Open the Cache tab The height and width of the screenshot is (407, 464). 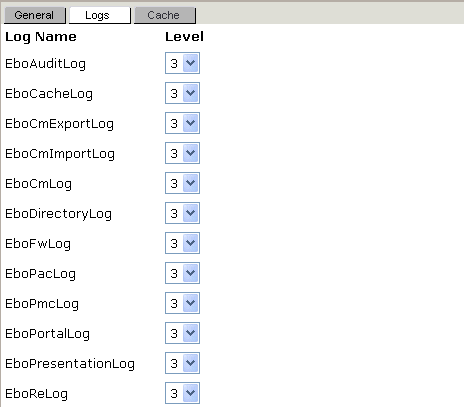(x=165, y=15)
